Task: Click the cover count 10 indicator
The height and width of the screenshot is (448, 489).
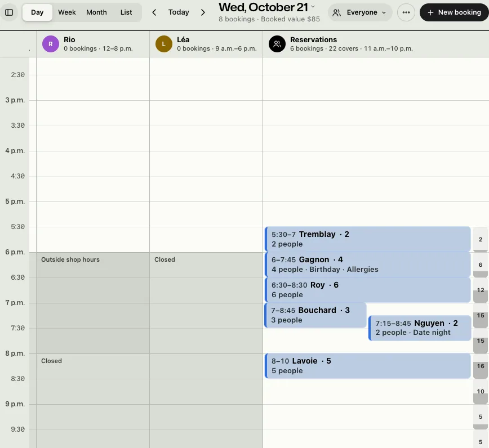Action: coord(480,391)
